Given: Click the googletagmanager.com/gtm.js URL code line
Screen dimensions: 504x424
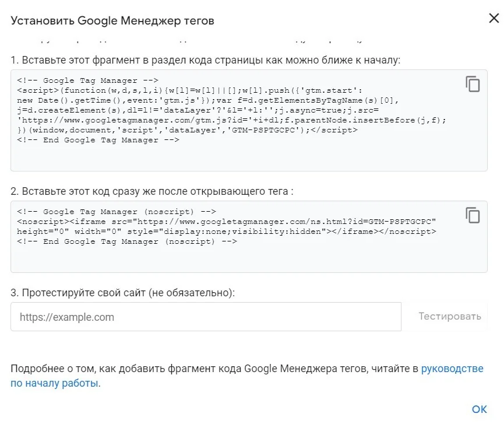Looking at the screenshot, I should click(231, 120).
